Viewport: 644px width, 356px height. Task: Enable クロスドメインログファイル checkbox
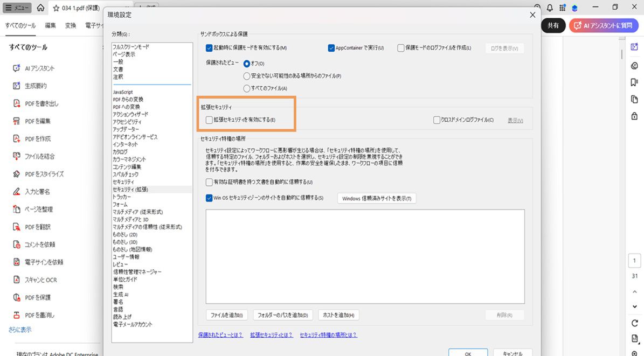437,120
